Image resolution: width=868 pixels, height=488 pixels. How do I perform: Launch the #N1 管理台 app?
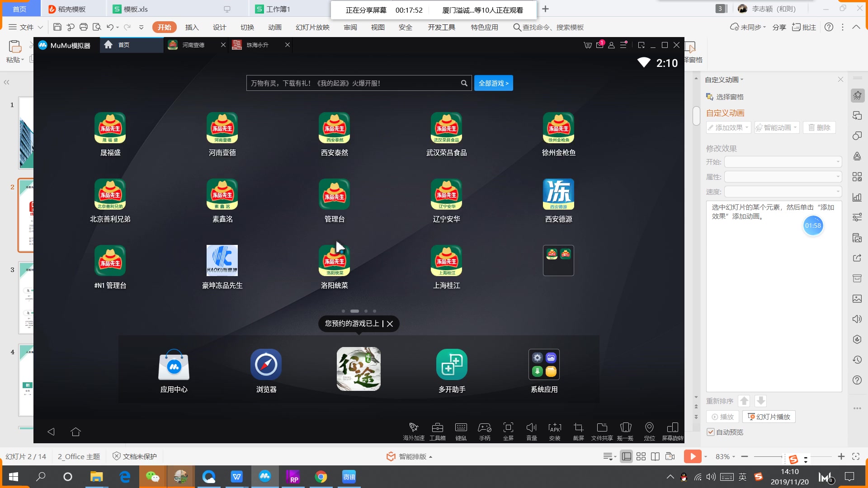coord(110,261)
